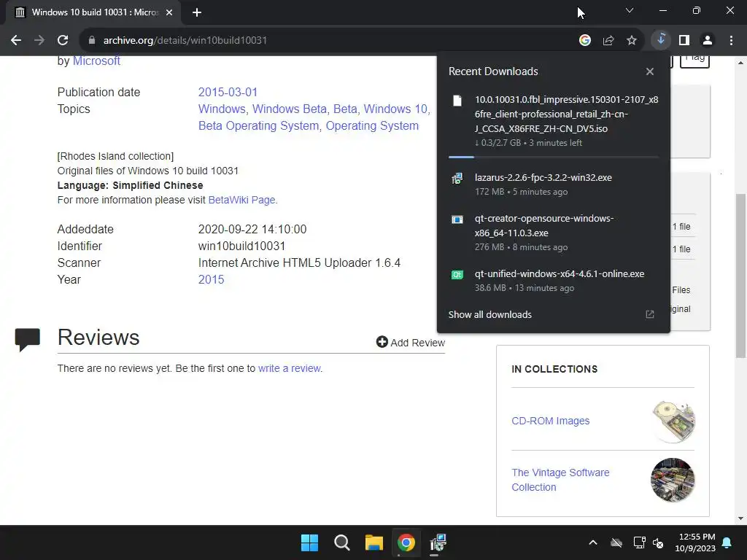Image resolution: width=747 pixels, height=560 pixels.
Task: Click Add Review
Action: (410, 343)
